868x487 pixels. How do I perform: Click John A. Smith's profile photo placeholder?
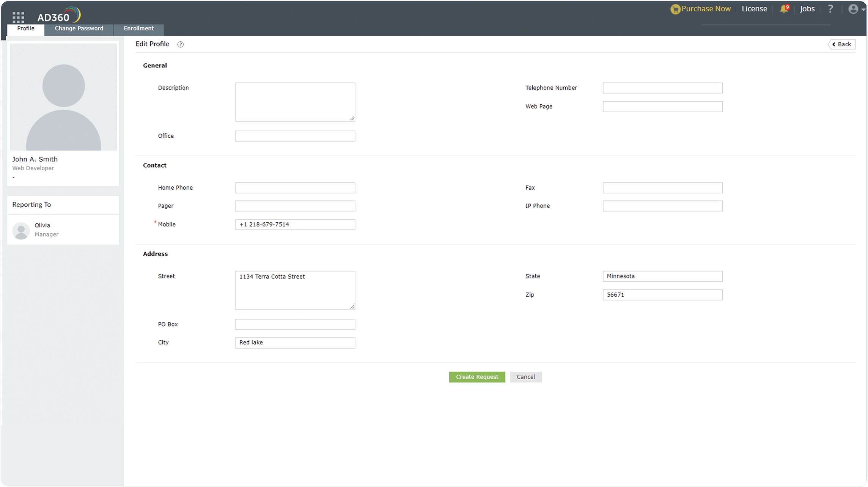(63, 97)
